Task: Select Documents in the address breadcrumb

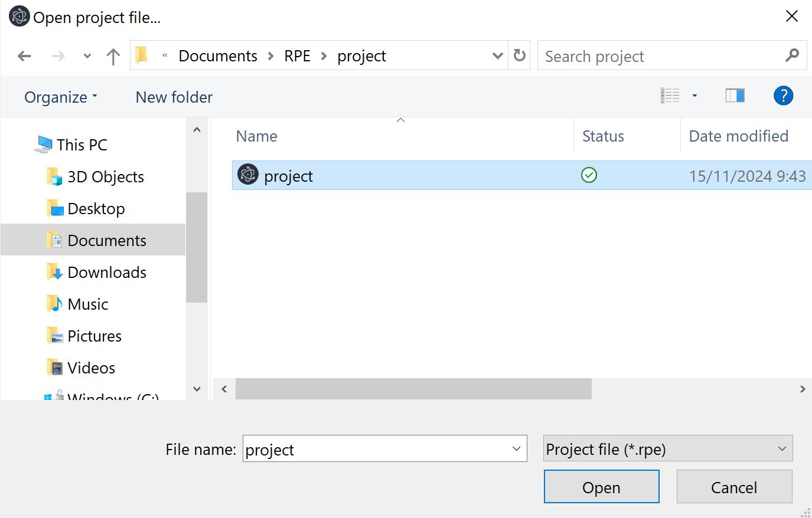Action: [218, 56]
